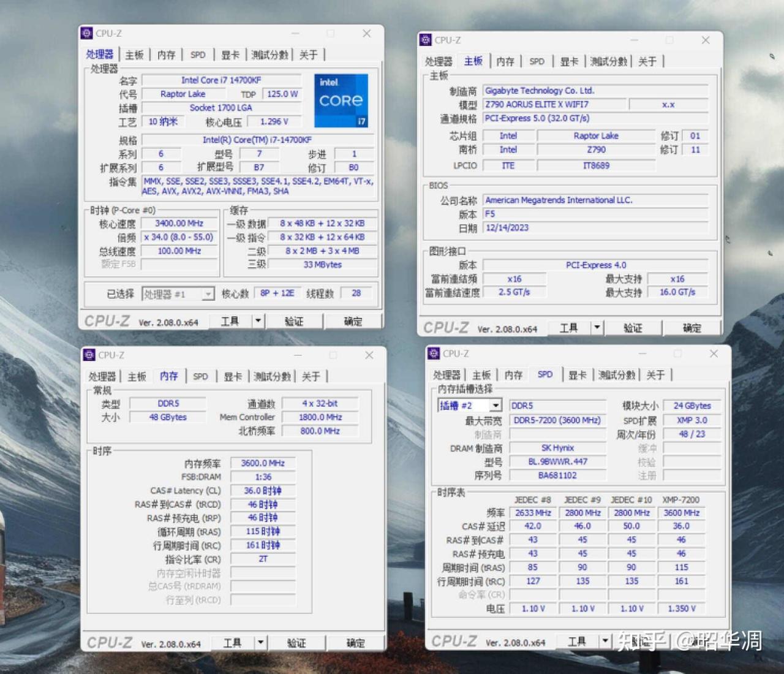Select 处理器 tab in the memory window
This screenshot has width=784, height=674.
tap(102, 376)
